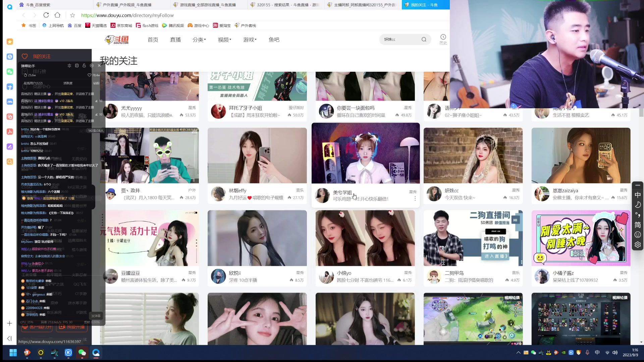This screenshot has width=644, height=362.
Task: Switch to 活跃度 tab in 弹幕助手
Action: point(68,83)
